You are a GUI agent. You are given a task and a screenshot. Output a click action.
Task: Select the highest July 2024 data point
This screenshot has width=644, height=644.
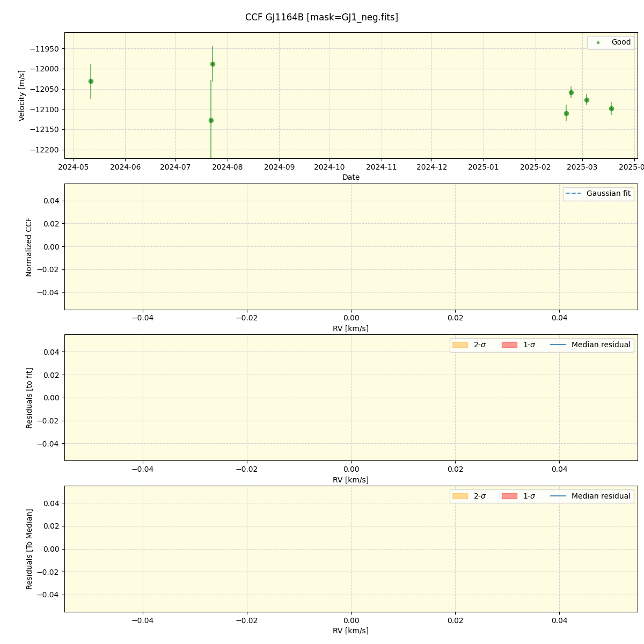[x=213, y=64]
